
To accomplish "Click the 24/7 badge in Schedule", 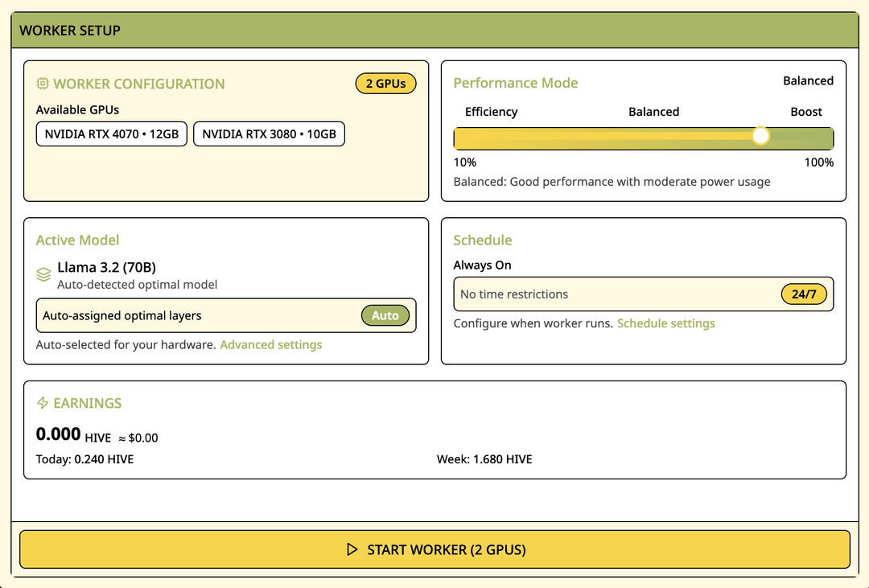I will click(x=805, y=294).
